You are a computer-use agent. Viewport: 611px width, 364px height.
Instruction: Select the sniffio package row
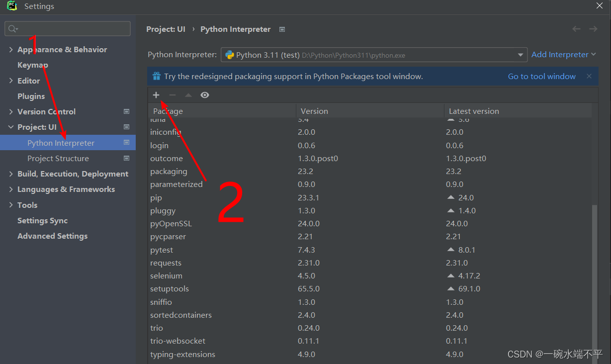point(370,302)
